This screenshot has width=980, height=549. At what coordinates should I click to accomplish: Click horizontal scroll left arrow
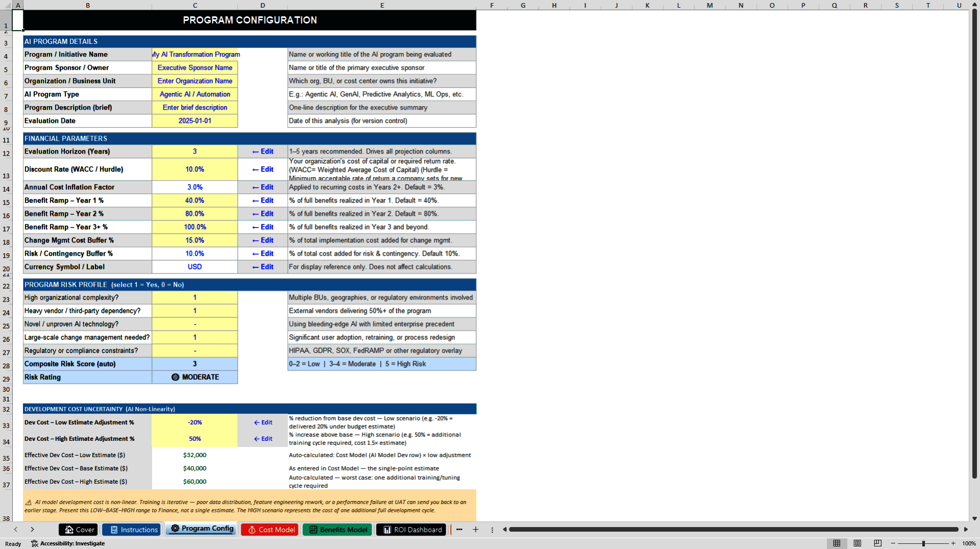coord(505,530)
